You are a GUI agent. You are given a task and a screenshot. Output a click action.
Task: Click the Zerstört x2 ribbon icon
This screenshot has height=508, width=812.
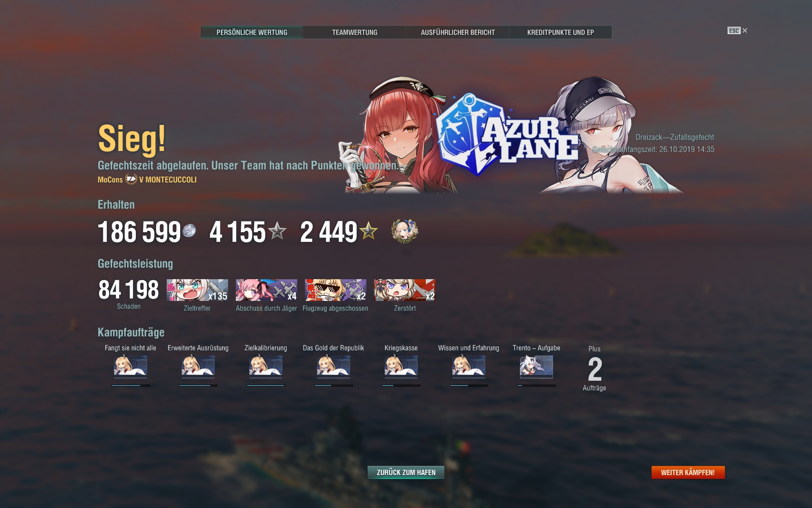point(405,290)
